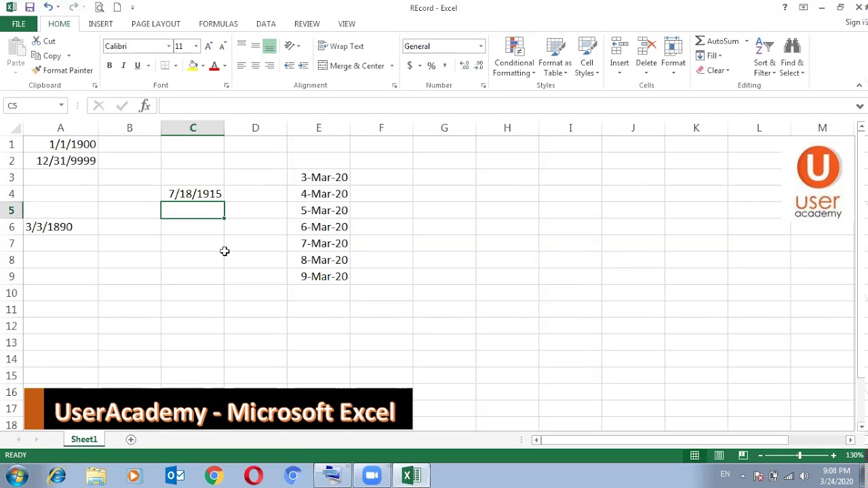Apply Comma Style format
Viewport: 868px width, 488px height.
tap(445, 66)
